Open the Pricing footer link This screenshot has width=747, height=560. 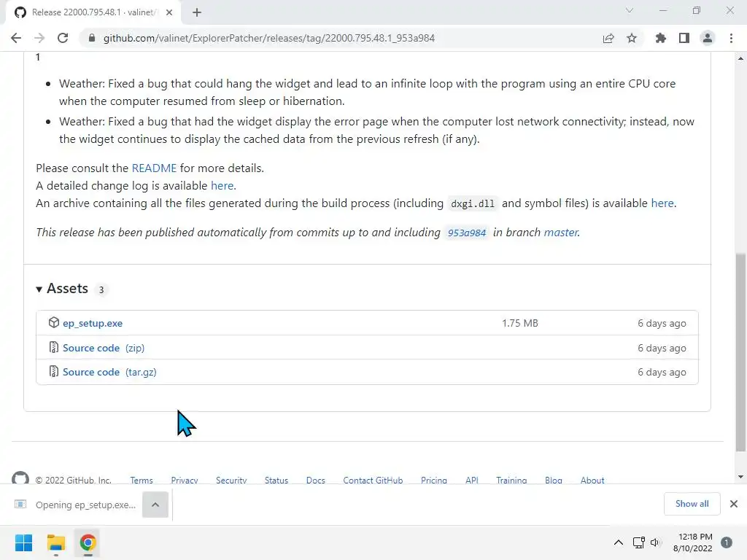tap(434, 480)
